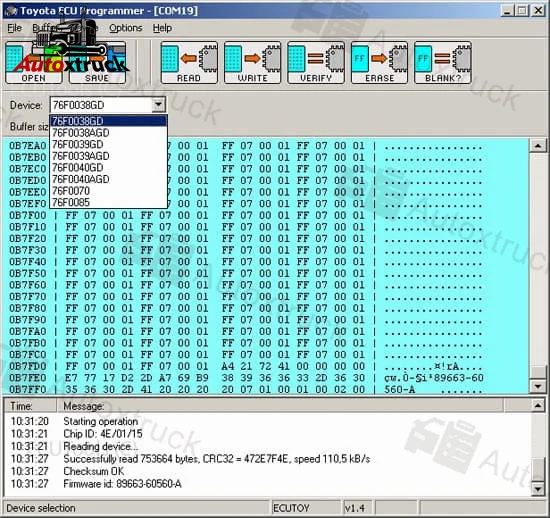The height and width of the screenshot is (518, 550).
Task: Click hex viewer scrollbar up arrow
Action: [537, 145]
